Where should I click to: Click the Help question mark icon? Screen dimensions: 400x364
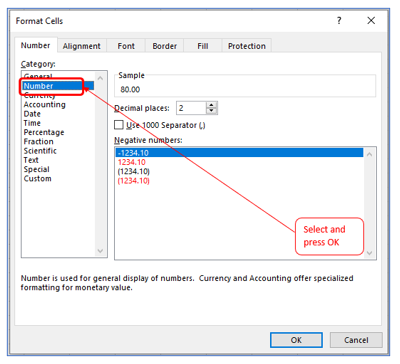[339, 21]
